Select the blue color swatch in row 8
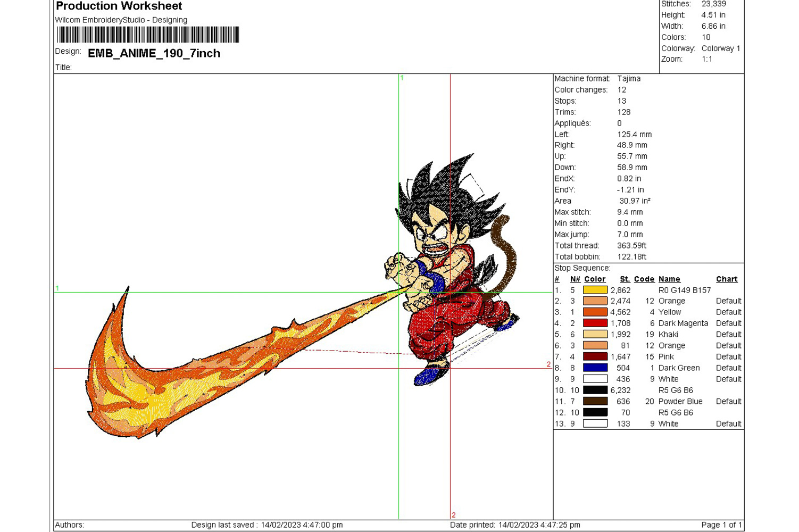 (595, 368)
